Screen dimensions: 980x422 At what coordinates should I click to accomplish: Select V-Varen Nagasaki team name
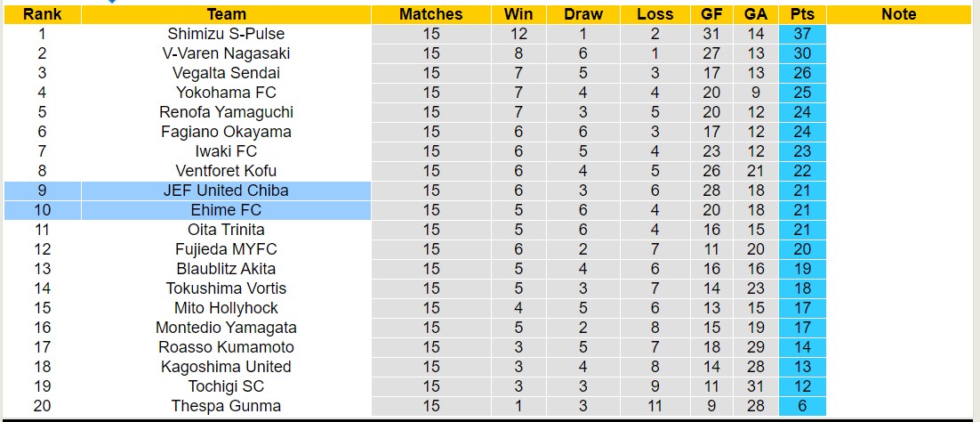tap(226, 53)
